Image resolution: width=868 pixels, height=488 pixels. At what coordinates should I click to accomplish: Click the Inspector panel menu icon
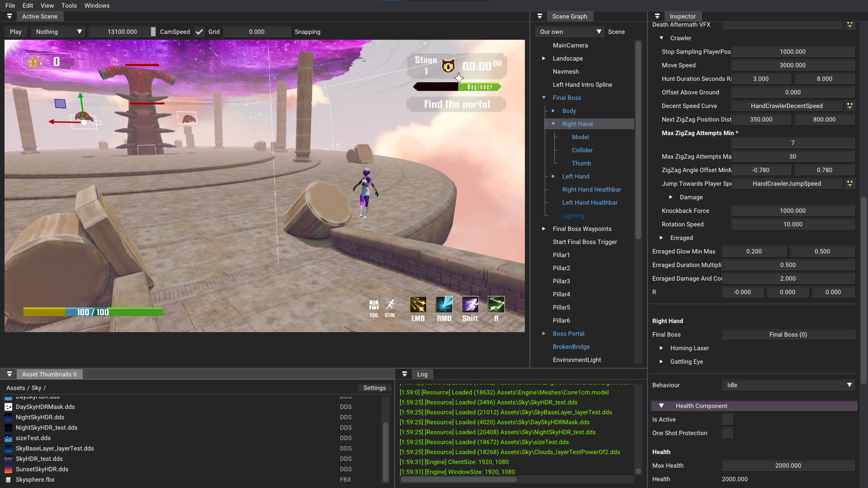click(657, 16)
